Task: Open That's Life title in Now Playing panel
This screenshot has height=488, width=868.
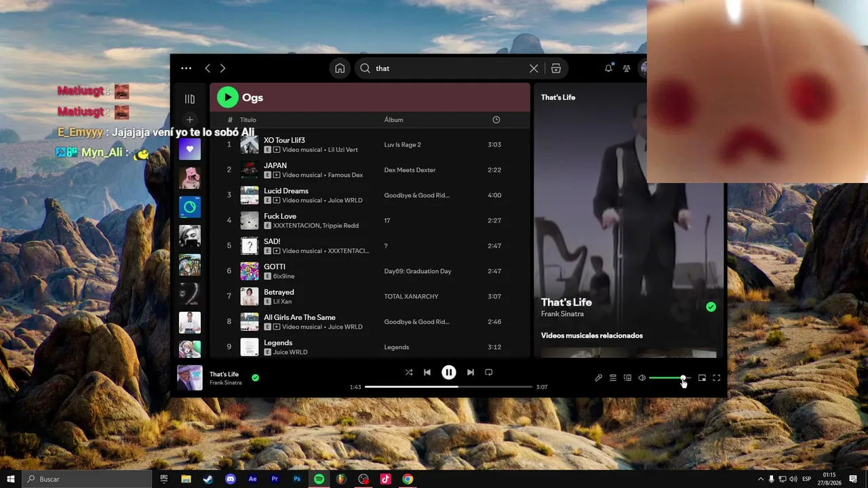Action: pos(566,302)
